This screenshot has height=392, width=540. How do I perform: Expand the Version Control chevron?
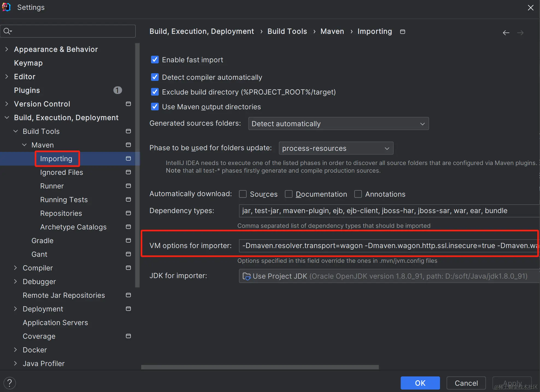coord(7,104)
